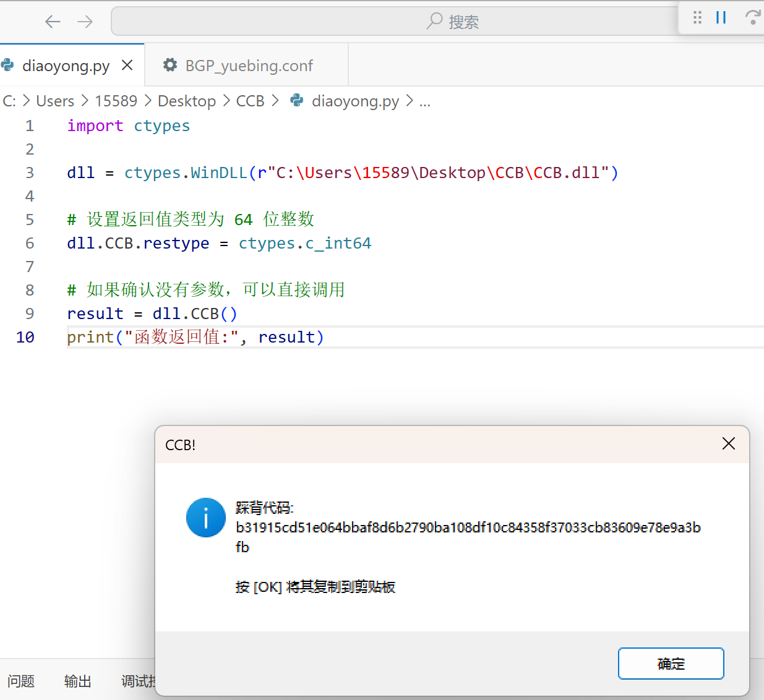764x700 pixels.
Task: Expand the Desktop breadcrumb segment
Action: pos(187,101)
